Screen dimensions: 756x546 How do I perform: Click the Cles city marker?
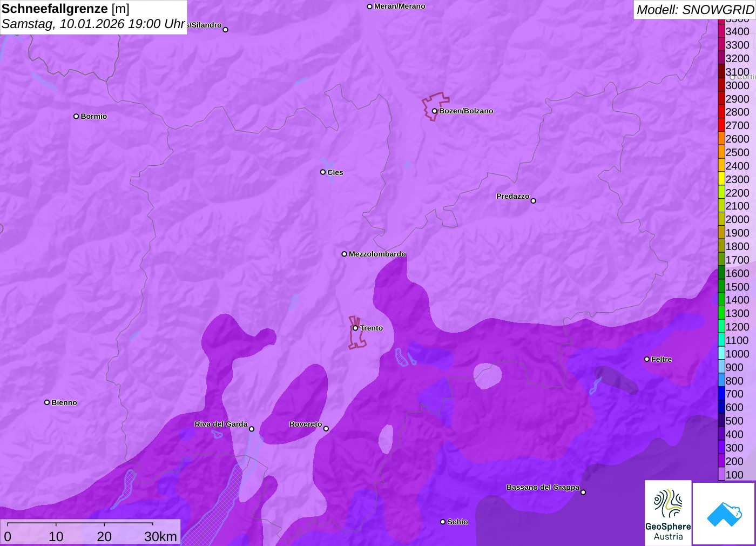322,172
